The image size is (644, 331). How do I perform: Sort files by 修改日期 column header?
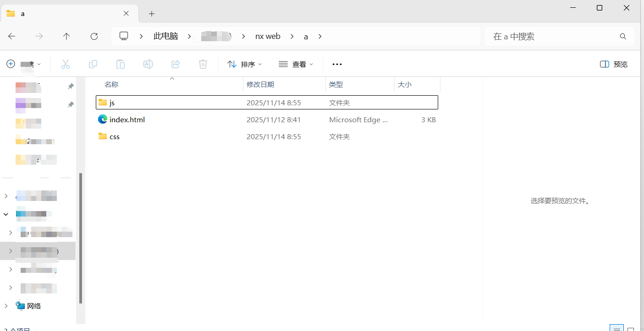click(260, 84)
